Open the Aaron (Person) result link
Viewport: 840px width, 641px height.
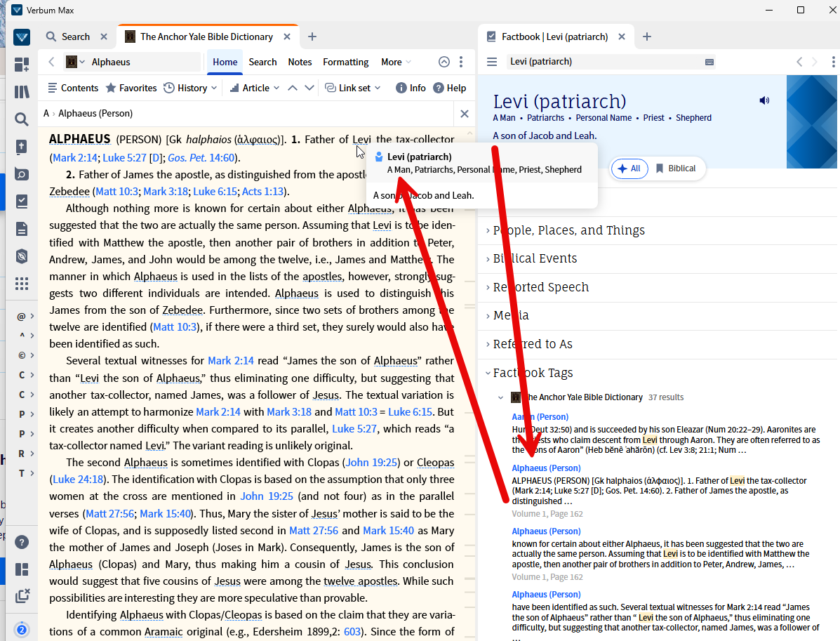pyautogui.click(x=540, y=416)
